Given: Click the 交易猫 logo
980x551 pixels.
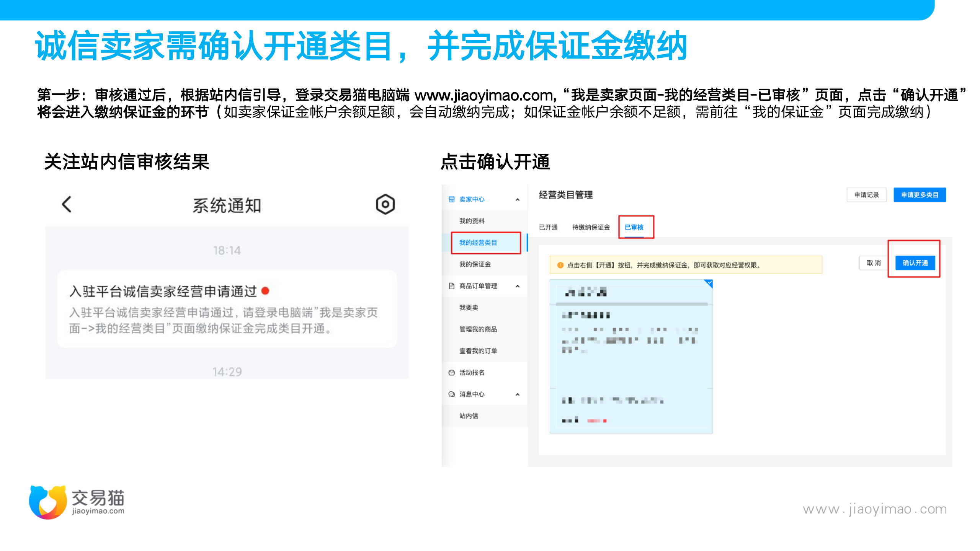Looking at the screenshot, I should (77, 502).
